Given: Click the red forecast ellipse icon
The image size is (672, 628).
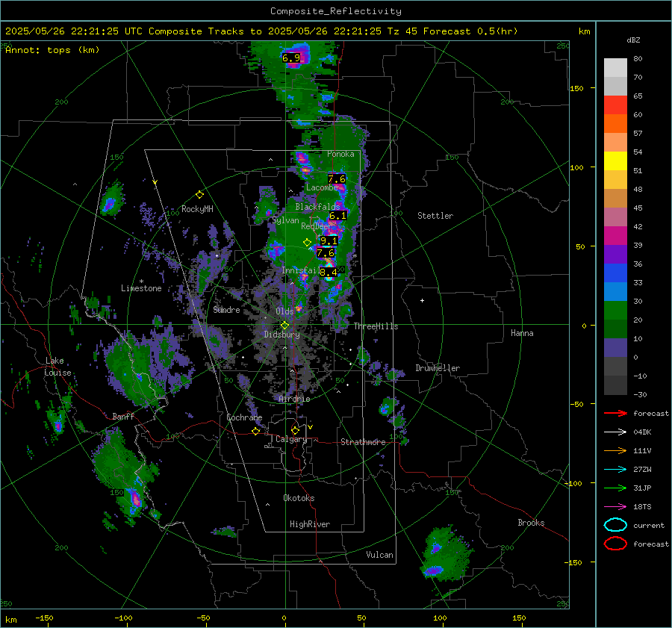Looking at the screenshot, I should tap(615, 544).
